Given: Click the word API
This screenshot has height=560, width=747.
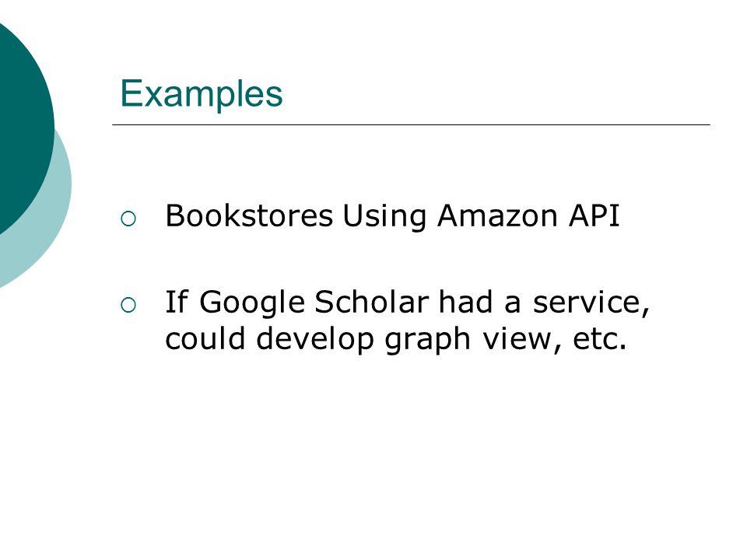Looking at the screenshot, I should click(594, 215).
